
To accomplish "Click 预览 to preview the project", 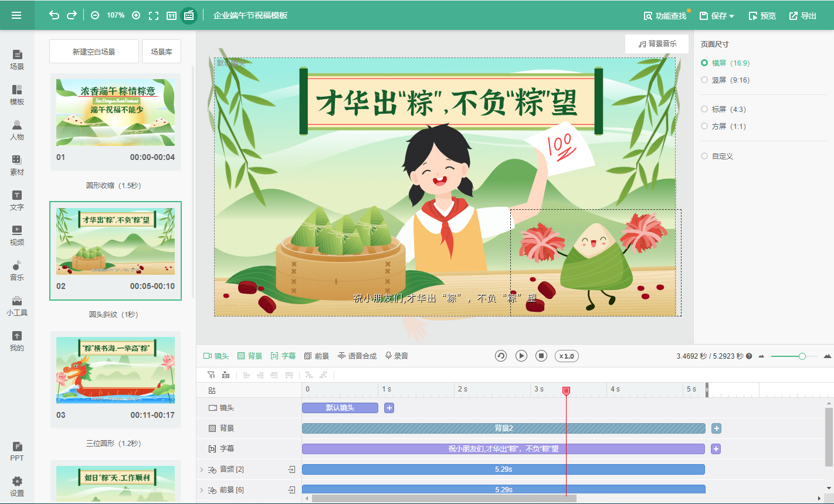I will (762, 16).
